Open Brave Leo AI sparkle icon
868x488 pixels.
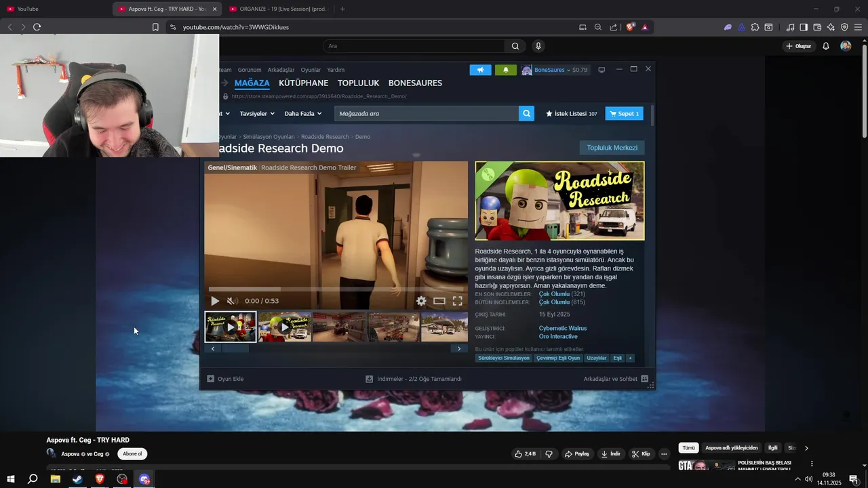[x=831, y=27]
